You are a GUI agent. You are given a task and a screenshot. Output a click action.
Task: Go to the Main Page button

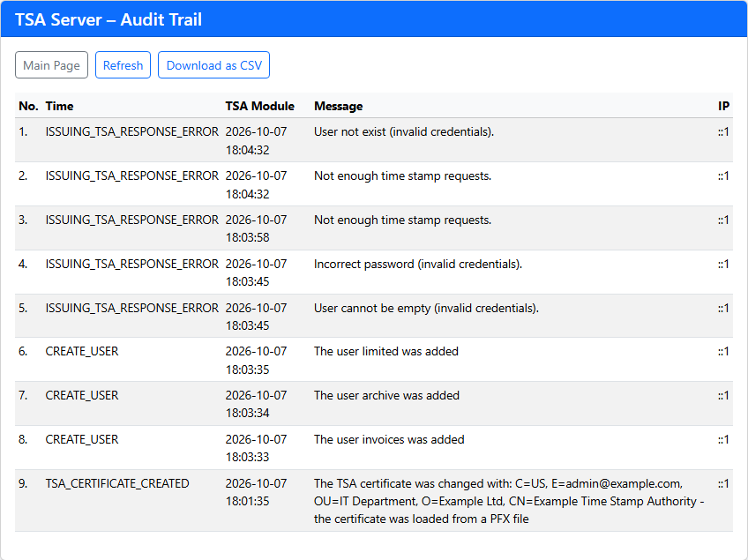51,65
